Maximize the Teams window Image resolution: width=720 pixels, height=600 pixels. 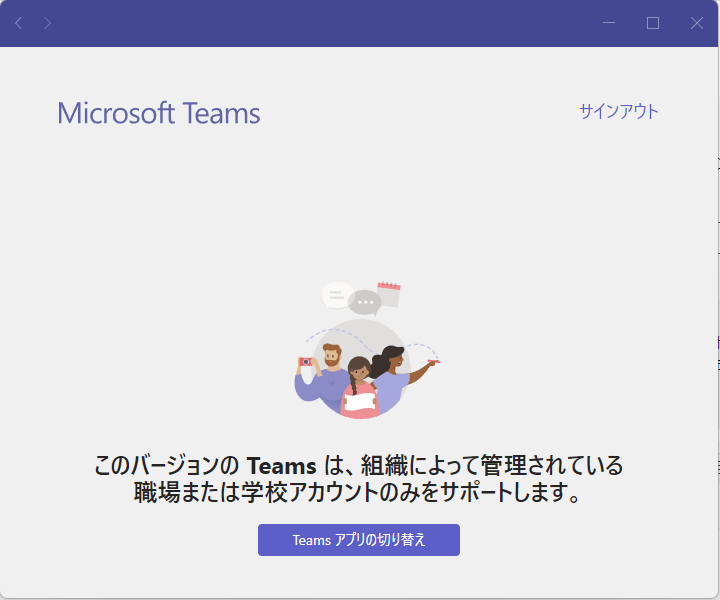tap(653, 23)
